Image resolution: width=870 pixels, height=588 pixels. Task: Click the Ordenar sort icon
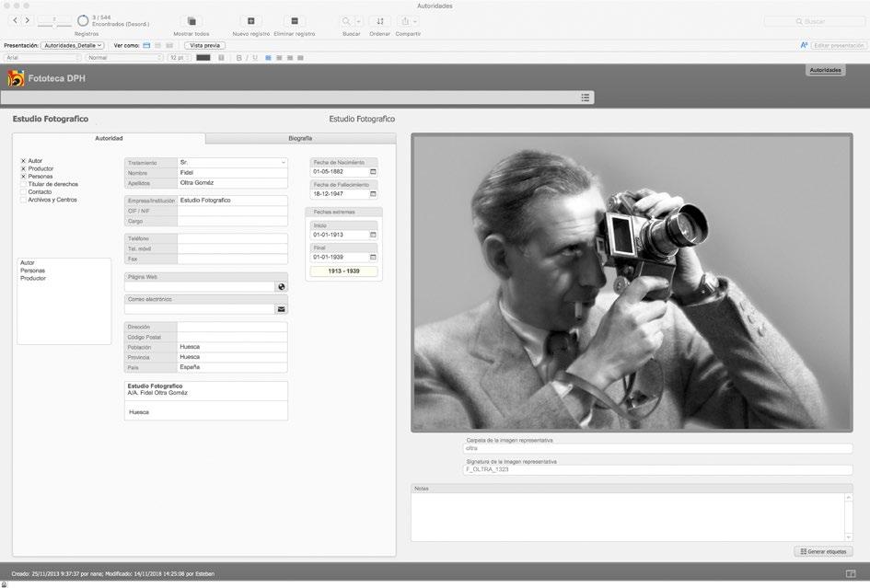pos(380,21)
